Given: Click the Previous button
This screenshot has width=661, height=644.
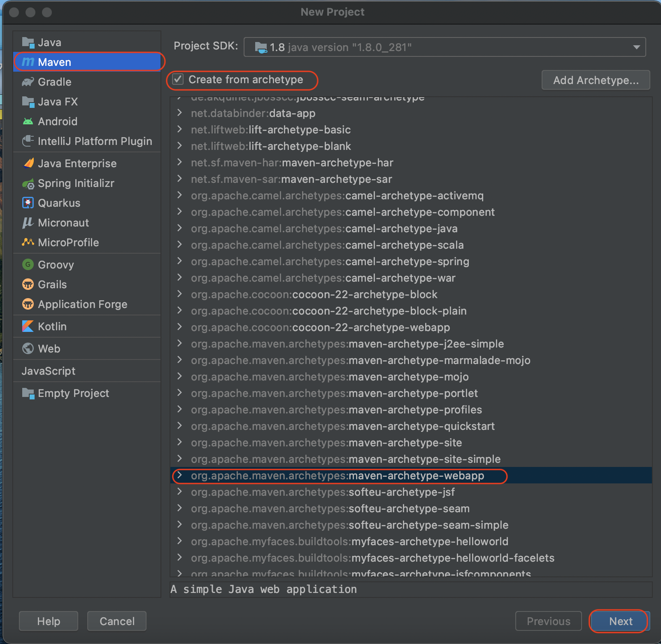Looking at the screenshot, I should (x=548, y=621).
